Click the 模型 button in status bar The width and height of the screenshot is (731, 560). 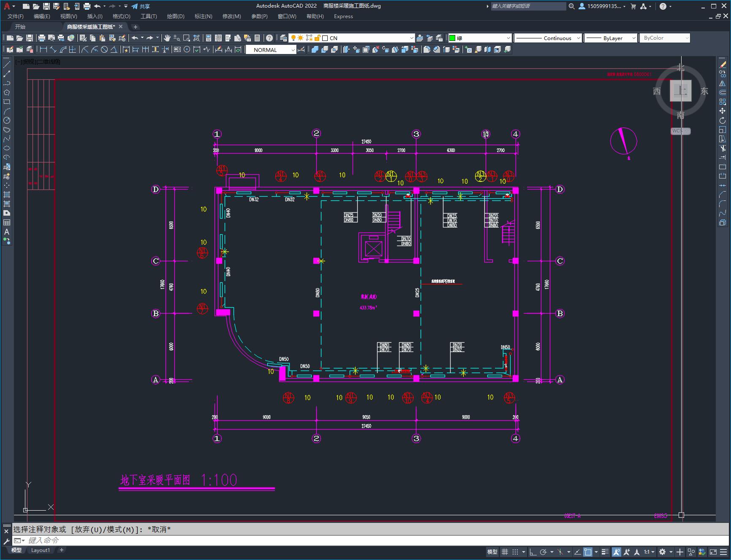[x=492, y=552]
